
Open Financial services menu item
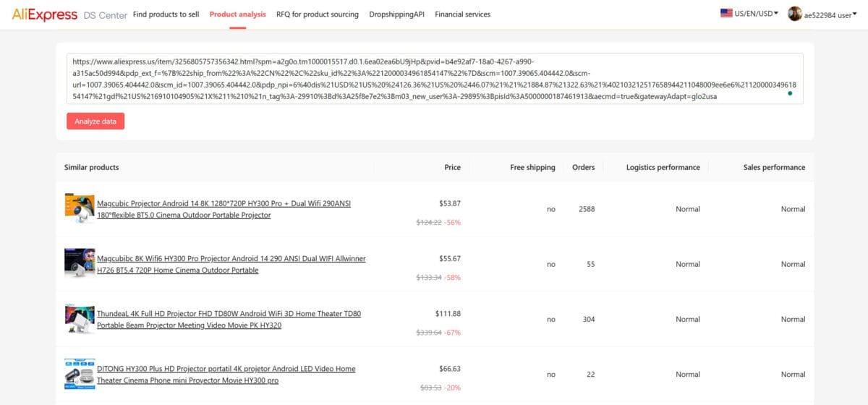[x=462, y=14]
